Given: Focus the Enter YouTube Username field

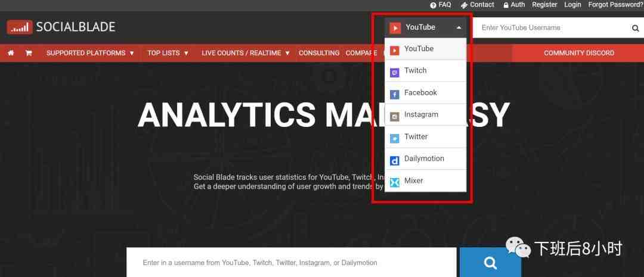Looking at the screenshot, I should tap(550, 27).
